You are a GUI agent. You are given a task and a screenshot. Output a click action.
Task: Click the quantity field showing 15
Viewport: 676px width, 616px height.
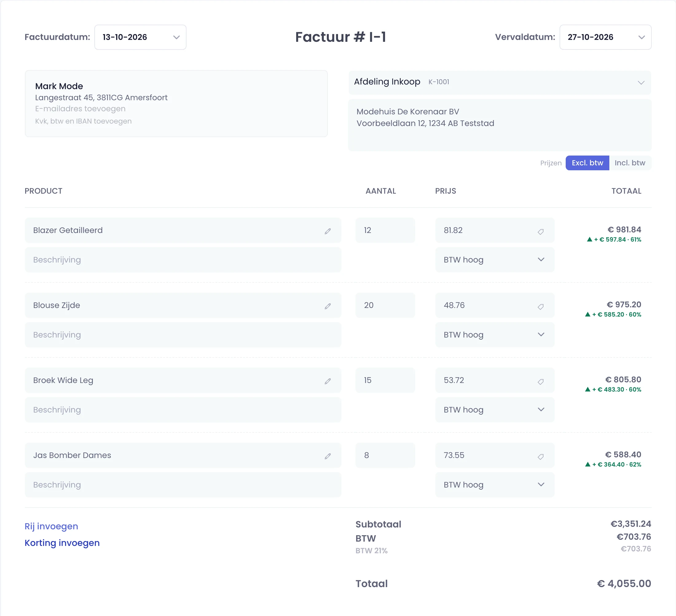(385, 380)
